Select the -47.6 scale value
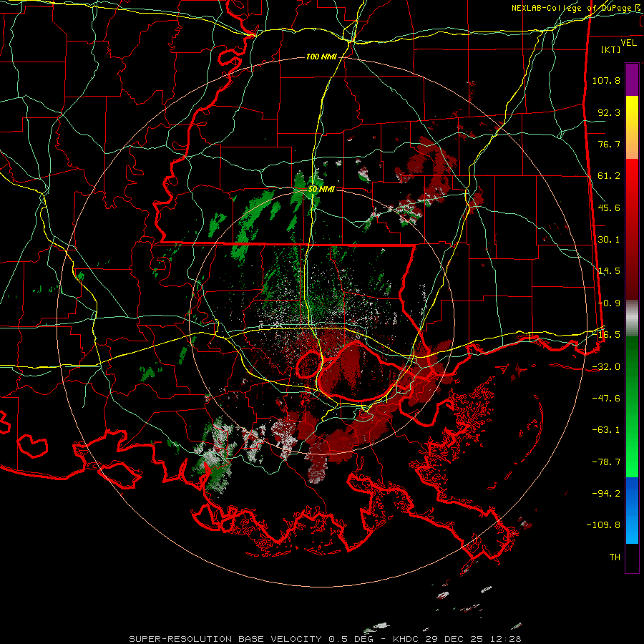The width and height of the screenshot is (644, 644). click(606, 399)
